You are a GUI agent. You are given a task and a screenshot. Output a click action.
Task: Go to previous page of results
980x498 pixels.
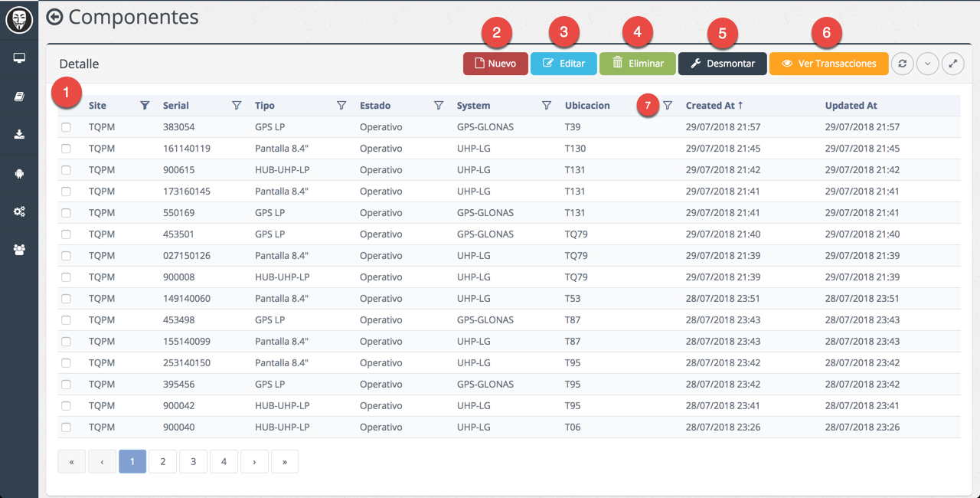[102, 461]
